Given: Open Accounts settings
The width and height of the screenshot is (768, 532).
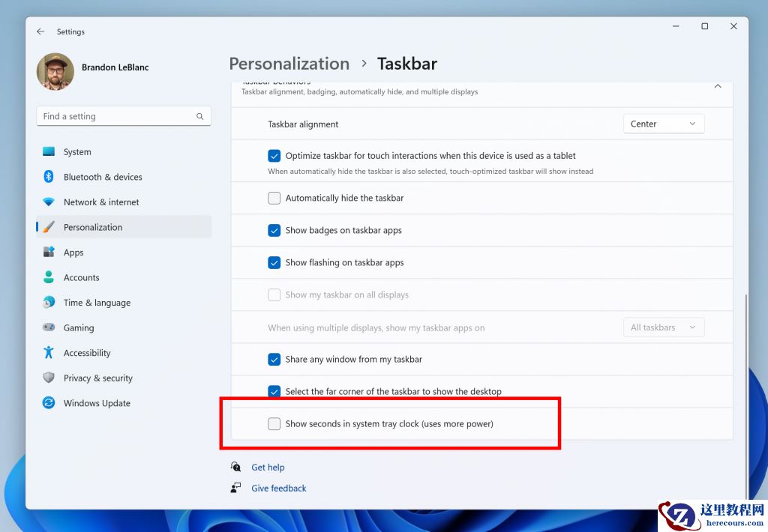Looking at the screenshot, I should tap(81, 277).
